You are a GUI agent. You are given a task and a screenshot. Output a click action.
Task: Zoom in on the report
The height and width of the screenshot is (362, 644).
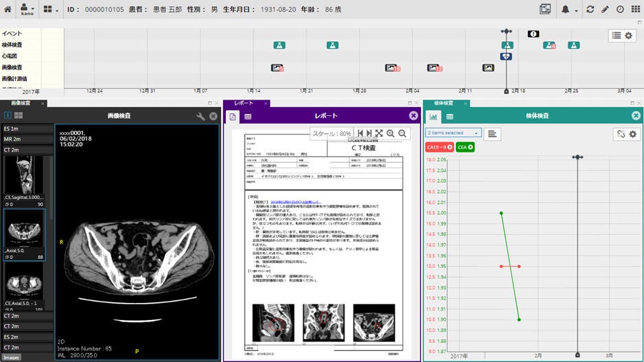(391, 133)
